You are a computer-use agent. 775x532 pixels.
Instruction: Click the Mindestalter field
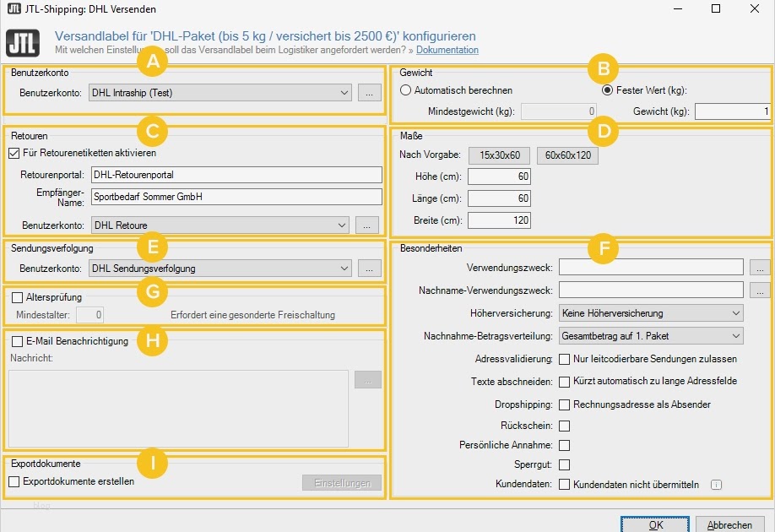(x=89, y=315)
